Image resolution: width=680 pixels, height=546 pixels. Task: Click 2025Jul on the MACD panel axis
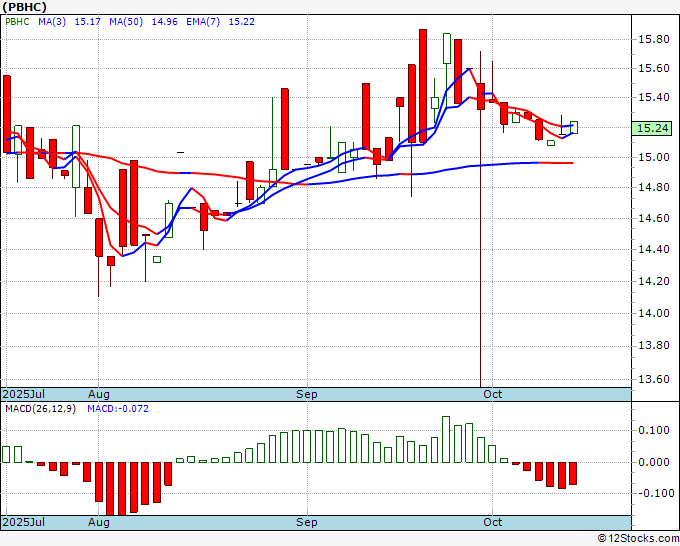pos(24,522)
